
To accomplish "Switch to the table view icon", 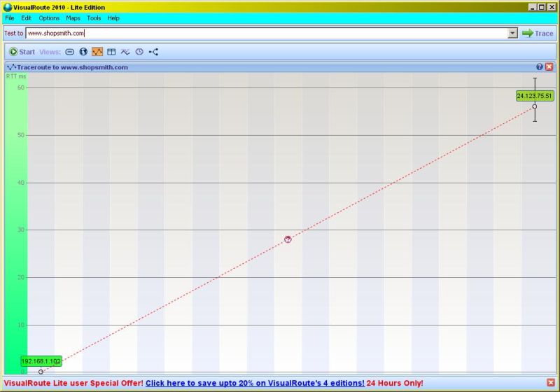I will click(x=111, y=52).
